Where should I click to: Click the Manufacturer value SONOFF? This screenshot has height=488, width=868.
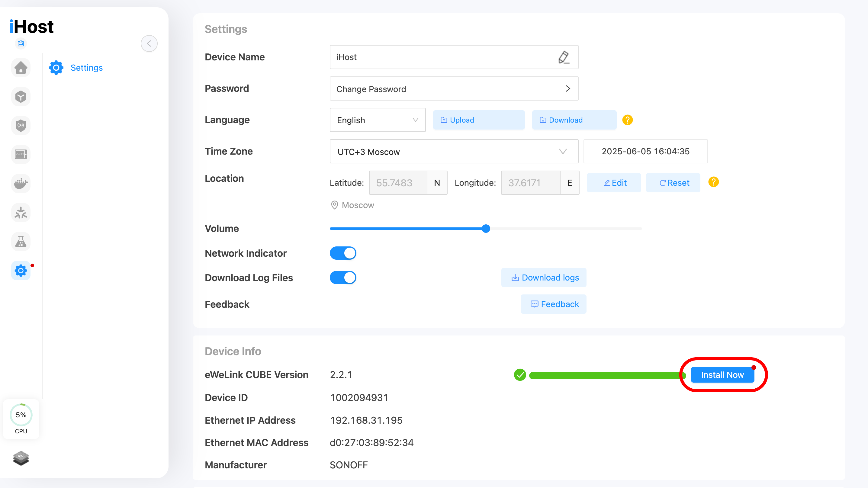tap(349, 465)
